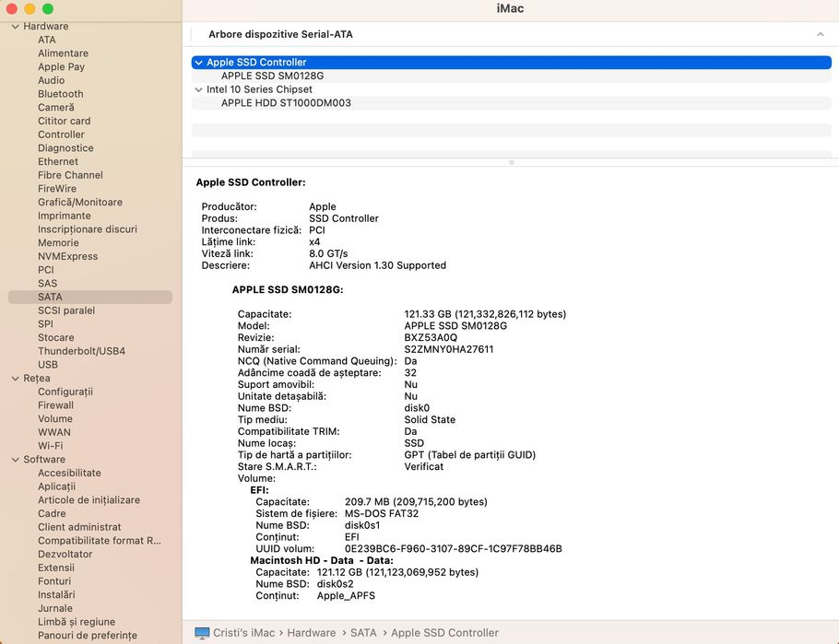
Task: Open FireWire hardware category
Action: [x=57, y=188]
